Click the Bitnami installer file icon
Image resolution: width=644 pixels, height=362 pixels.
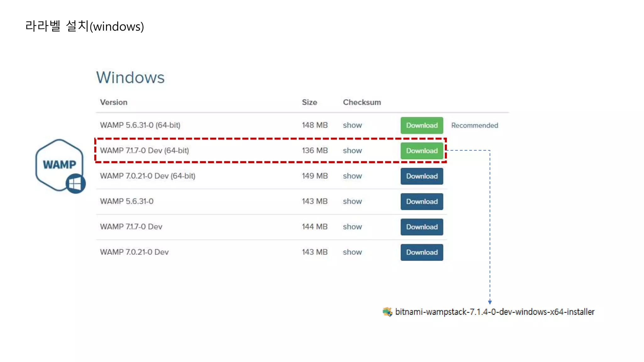(x=387, y=312)
